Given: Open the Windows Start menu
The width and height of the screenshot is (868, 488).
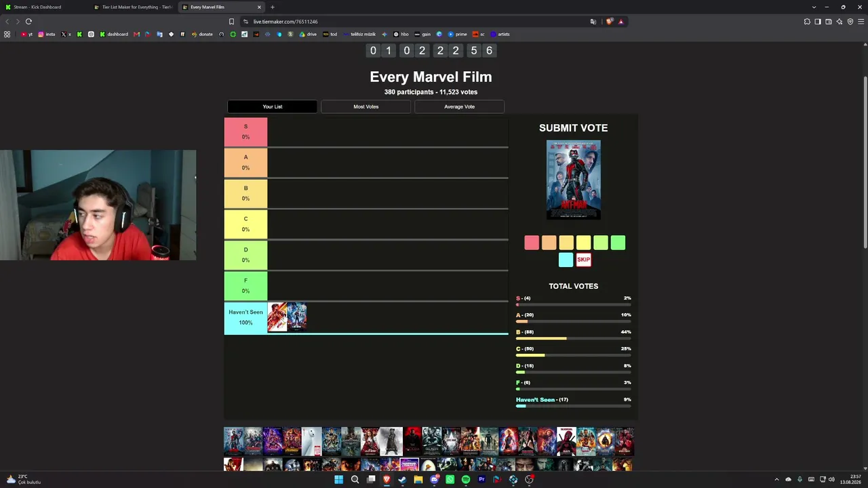Looking at the screenshot, I should coord(338,479).
